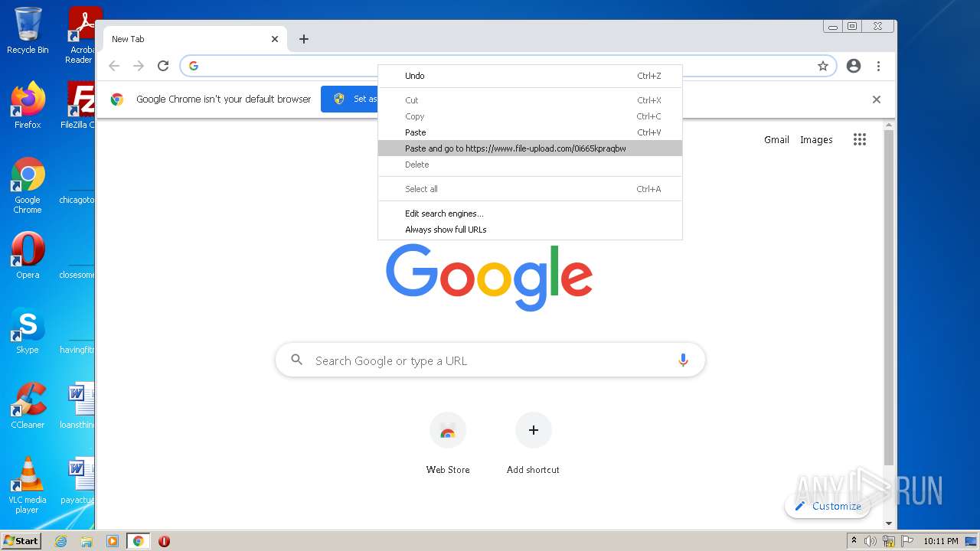The height and width of the screenshot is (551, 980).
Task: Bookmark this tab with the star icon
Action: (x=823, y=66)
